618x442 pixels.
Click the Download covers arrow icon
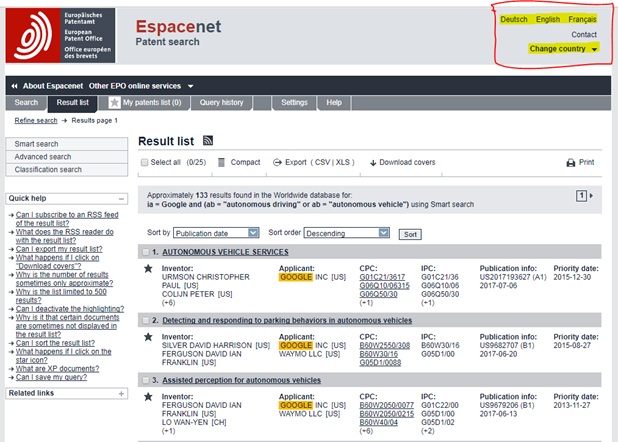pyautogui.click(x=373, y=163)
